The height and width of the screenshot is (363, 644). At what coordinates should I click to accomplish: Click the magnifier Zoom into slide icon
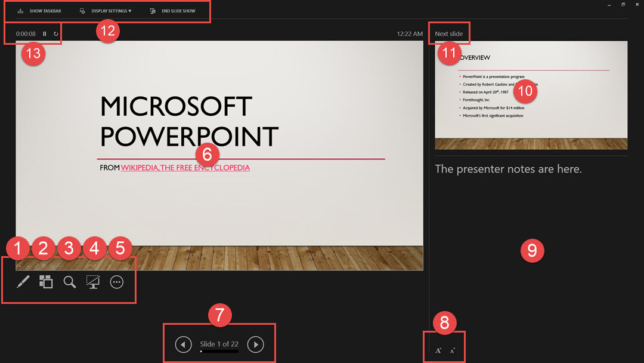click(x=70, y=282)
